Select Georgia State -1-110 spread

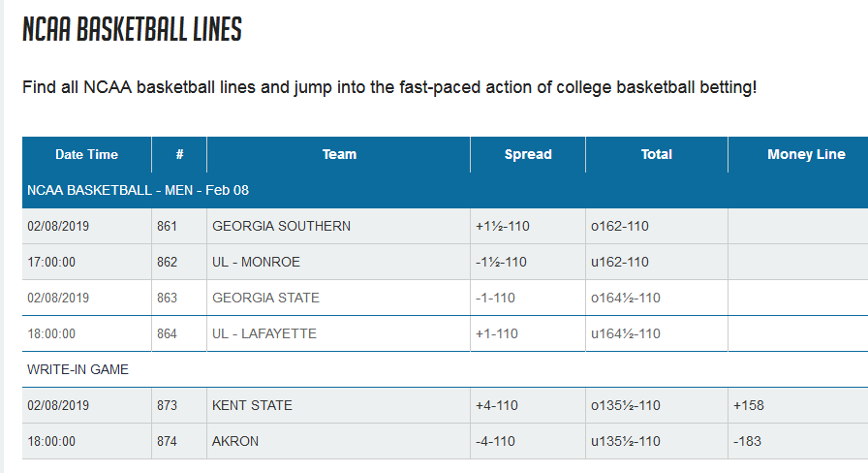click(x=495, y=298)
